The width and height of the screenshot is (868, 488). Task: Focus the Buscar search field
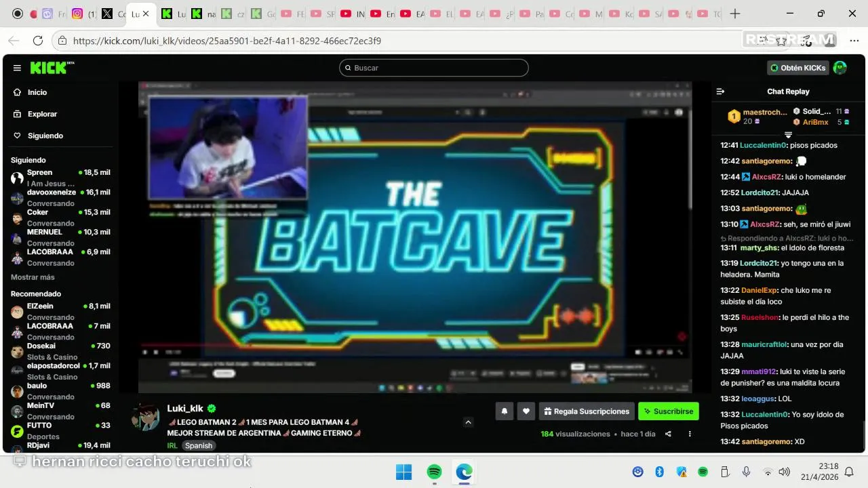click(x=434, y=68)
